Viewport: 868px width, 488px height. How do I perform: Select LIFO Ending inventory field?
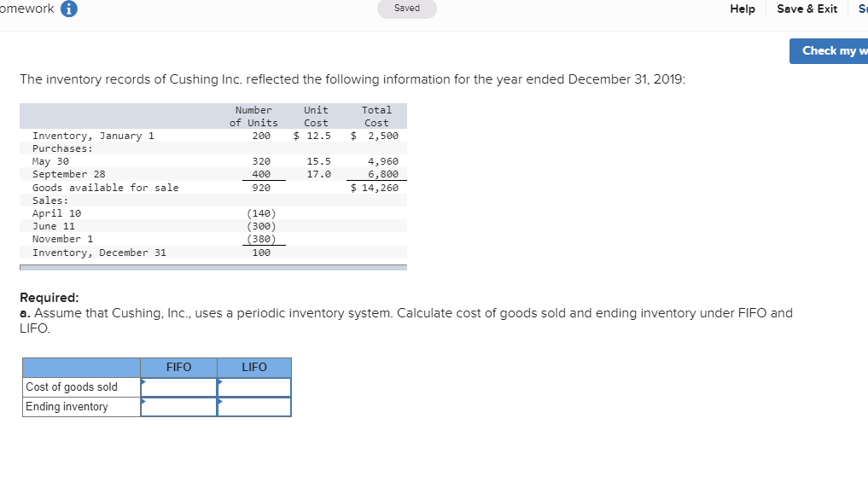pyautogui.click(x=254, y=407)
